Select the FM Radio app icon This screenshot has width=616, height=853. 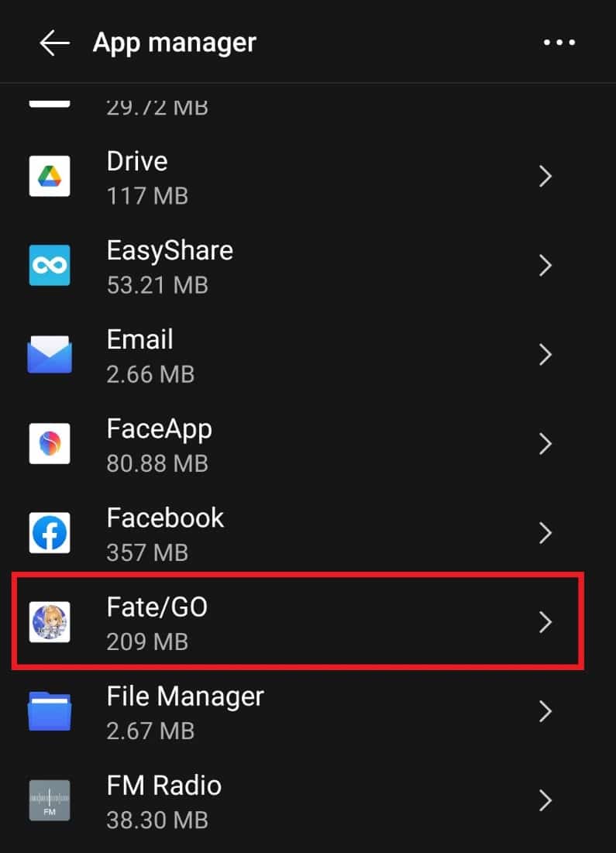point(50,800)
